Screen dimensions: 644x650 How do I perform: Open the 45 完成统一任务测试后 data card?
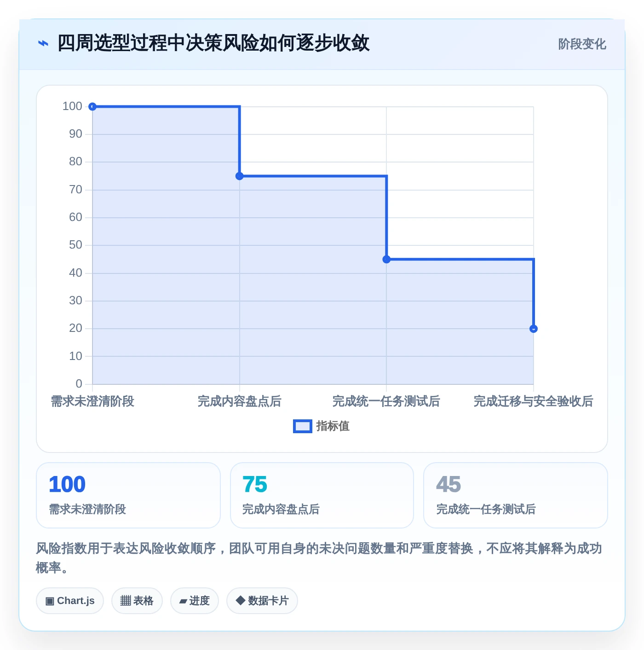click(x=516, y=495)
